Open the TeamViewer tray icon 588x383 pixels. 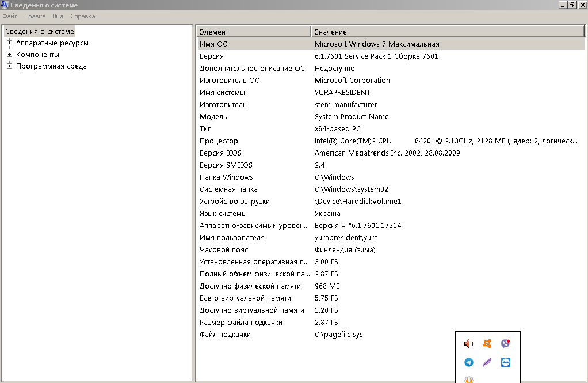[506, 362]
